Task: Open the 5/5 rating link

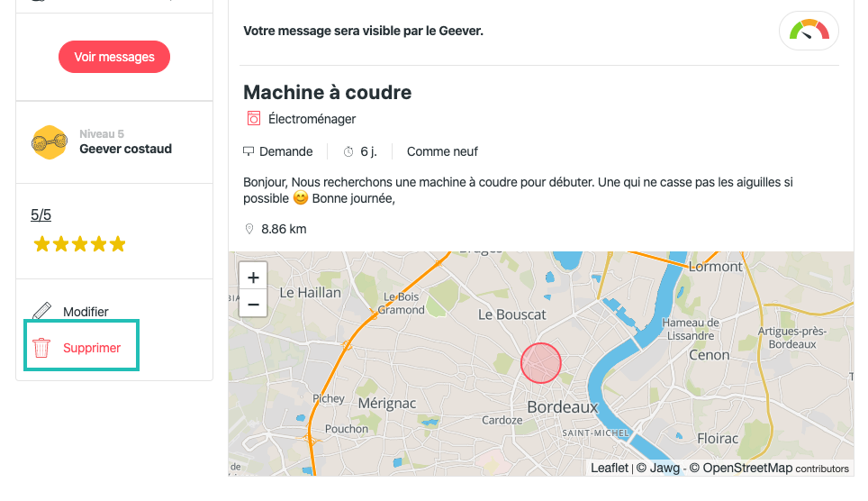Action: (41, 215)
